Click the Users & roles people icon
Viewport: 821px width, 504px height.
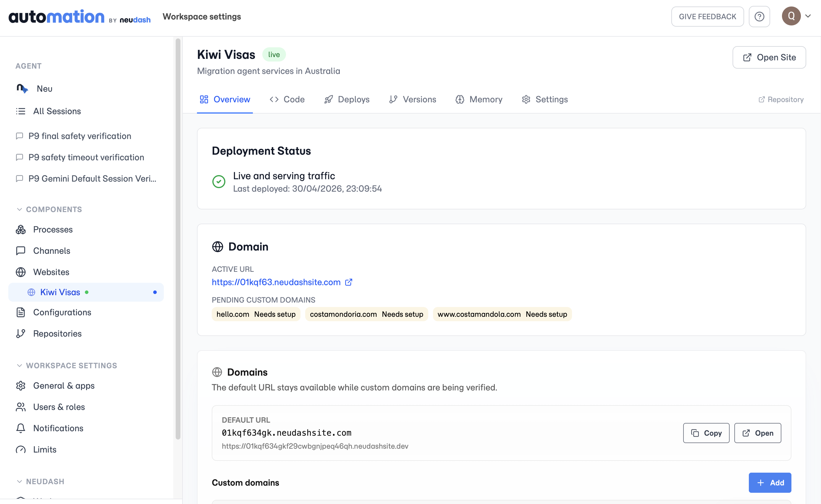pyautogui.click(x=21, y=407)
